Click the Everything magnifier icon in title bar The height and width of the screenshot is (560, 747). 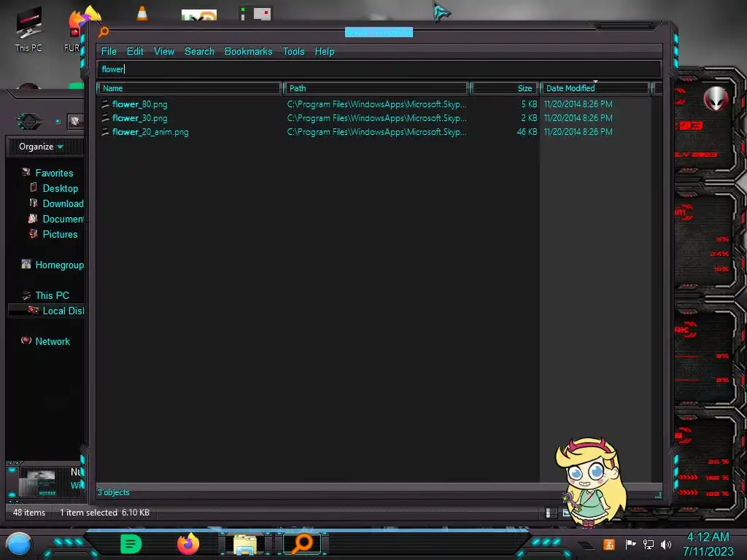(104, 32)
